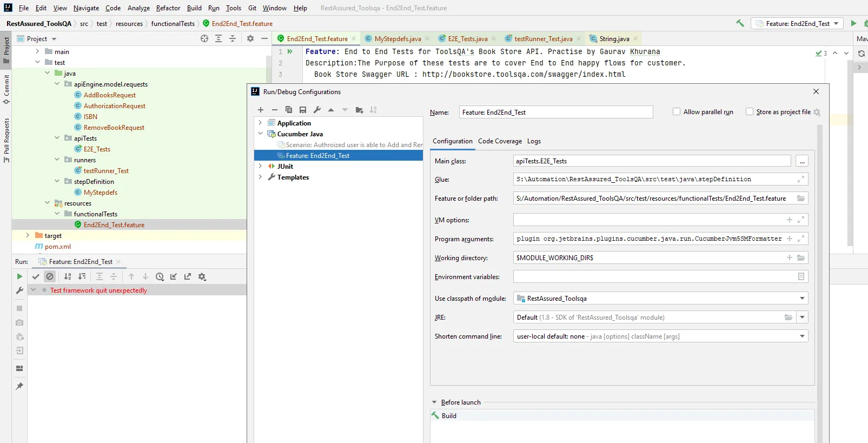Check the Store as project file box
868x443 pixels.
tap(749, 111)
